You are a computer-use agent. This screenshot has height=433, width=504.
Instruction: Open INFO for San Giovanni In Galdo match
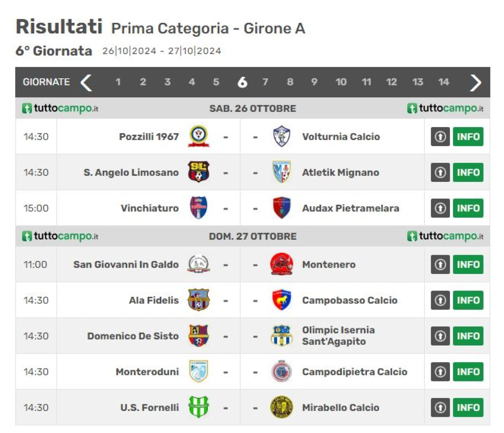point(468,265)
